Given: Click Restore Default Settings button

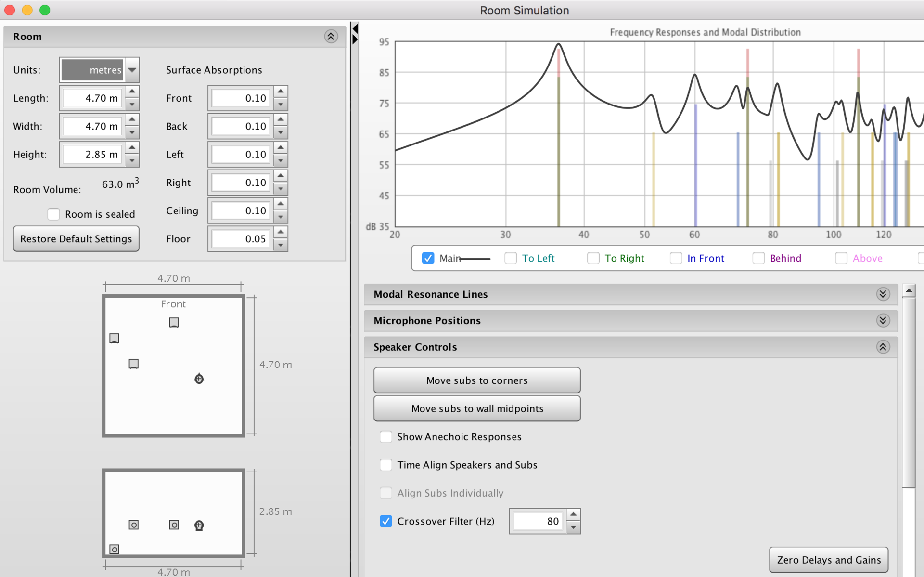Looking at the screenshot, I should point(76,239).
